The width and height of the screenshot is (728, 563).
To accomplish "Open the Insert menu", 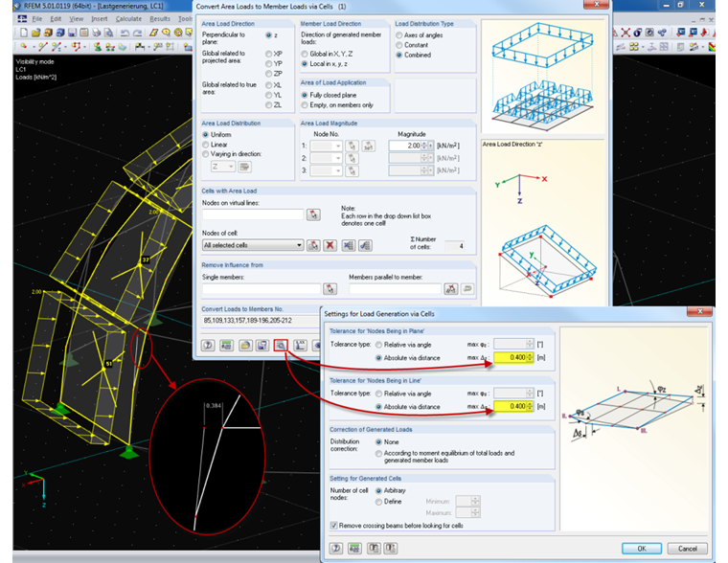I will click(x=100, y=19).
